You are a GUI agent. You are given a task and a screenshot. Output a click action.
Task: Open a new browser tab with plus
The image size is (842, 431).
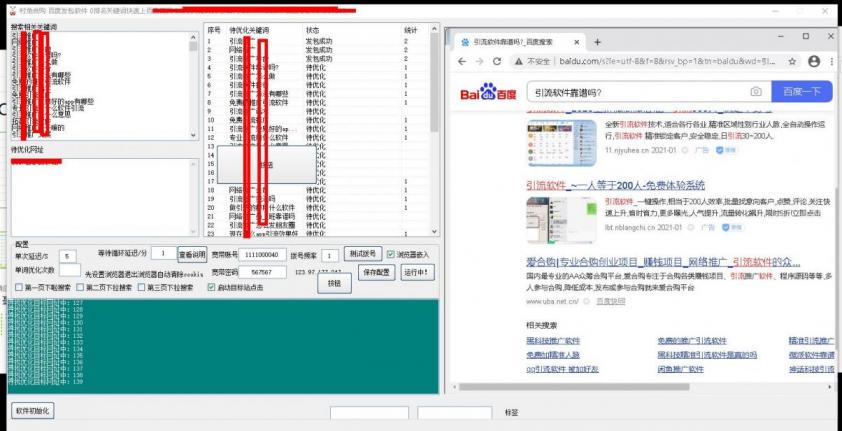[x=597, y=42]
